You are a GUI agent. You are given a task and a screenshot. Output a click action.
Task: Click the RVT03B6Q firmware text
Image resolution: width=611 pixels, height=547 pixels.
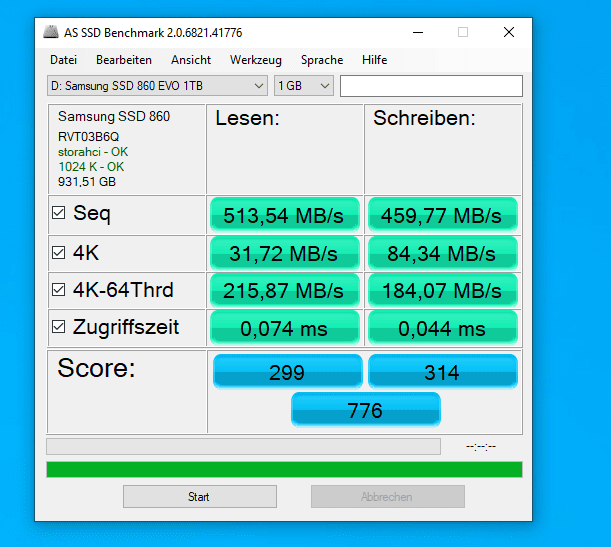pyautogui.click(x=88, y=137)
